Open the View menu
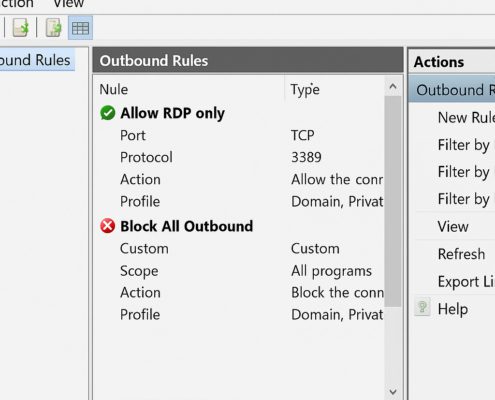Image resolution: width=495 pixels, height=400 pixels. (69, 4)
